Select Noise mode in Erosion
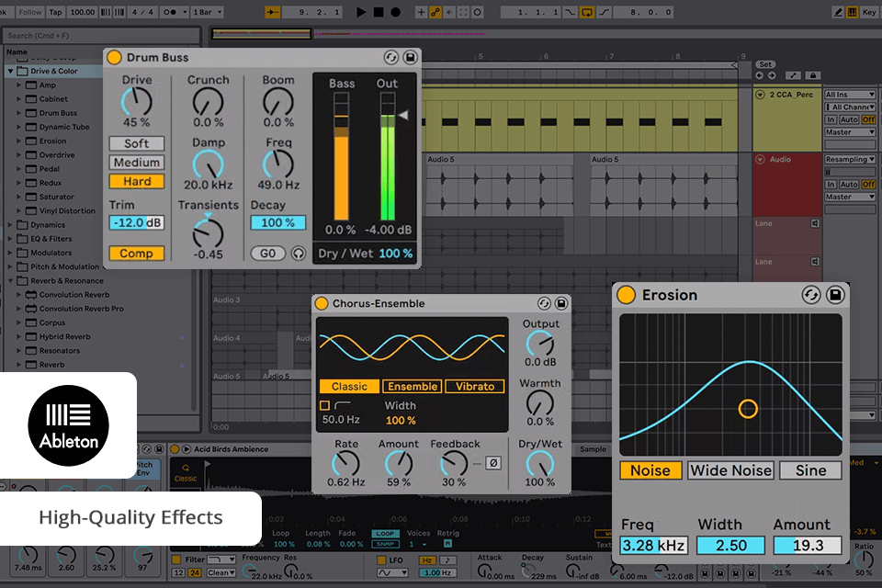This screenshot has height=588, width=882. pyautogui.click(x=650, y=470)
